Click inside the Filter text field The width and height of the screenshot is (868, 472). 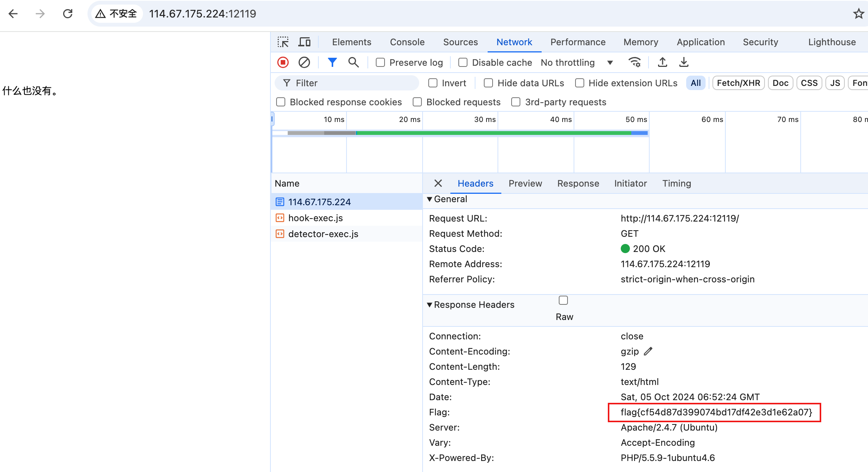coord(354,83)
